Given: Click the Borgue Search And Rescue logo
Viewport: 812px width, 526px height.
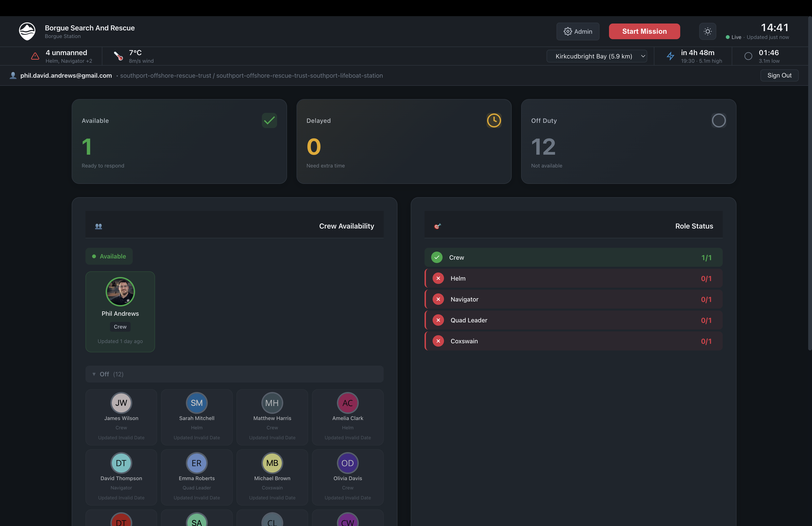Looking at the screenshot, I should (27, 31).
